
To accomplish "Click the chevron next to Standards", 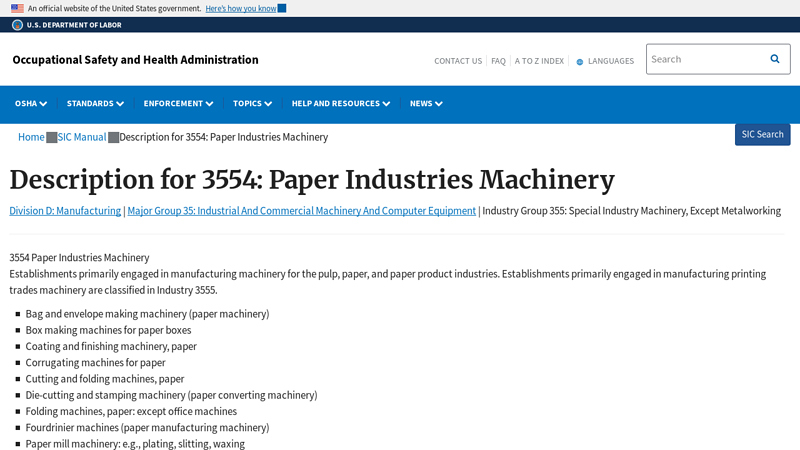I will (120, 104).
